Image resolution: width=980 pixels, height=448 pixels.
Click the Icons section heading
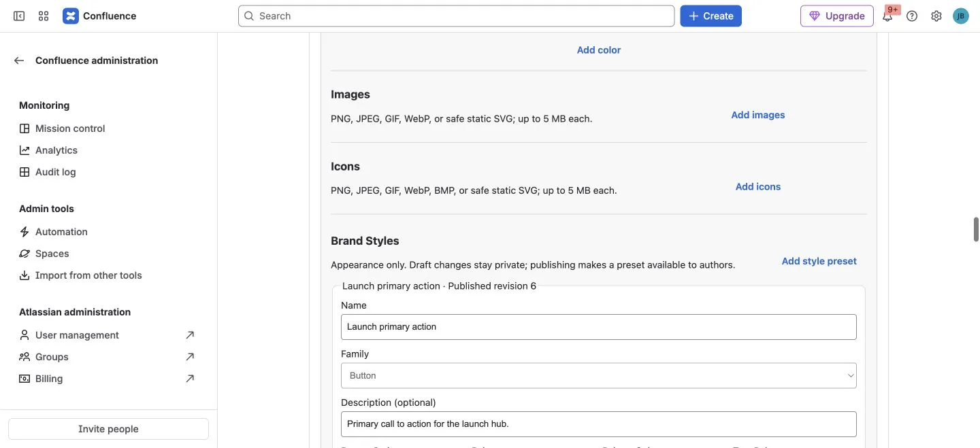pyautogui.click(x=345, y=167)
